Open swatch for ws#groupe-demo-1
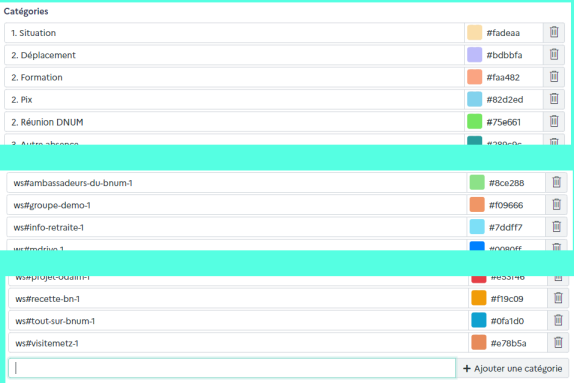The width and height of the screenshot is (574, 383). 477,205
